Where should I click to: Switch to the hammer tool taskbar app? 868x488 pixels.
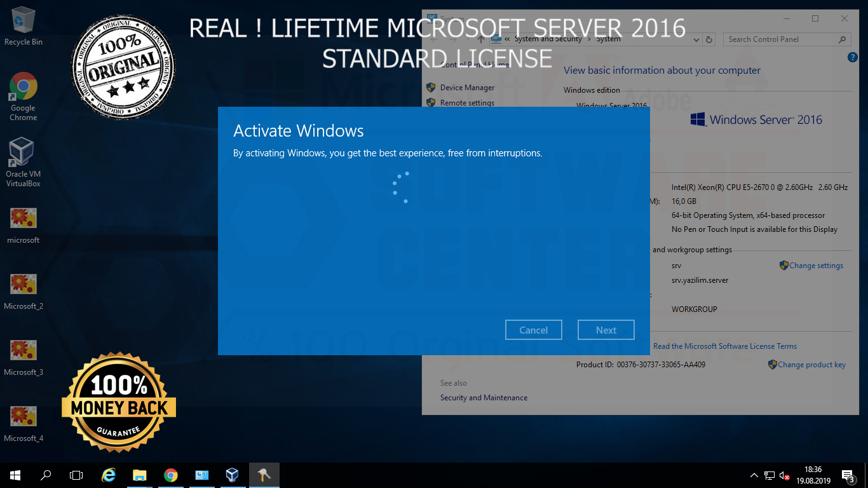point(264,475)
